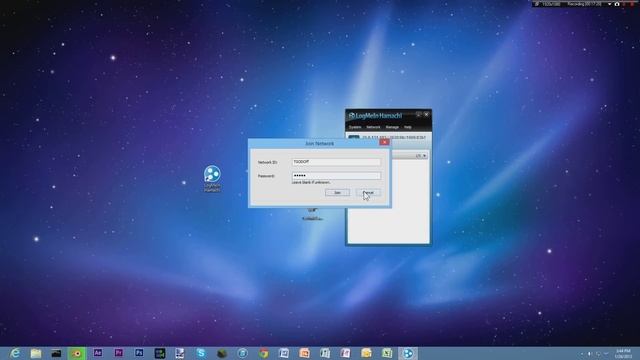Open the dark green-text app on taskbar
The height and width of the screenshot is (360, 640).
click(x=160, y=353)
